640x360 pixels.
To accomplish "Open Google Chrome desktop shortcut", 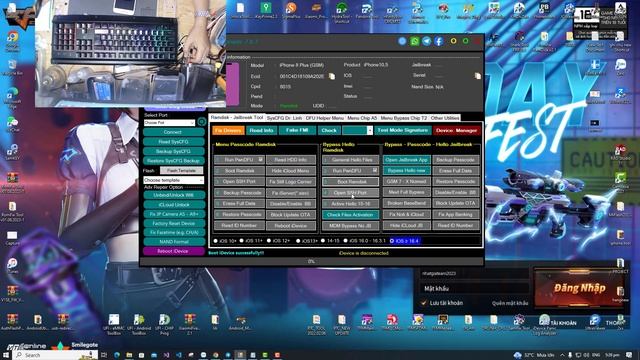I will (x=12, y=40).
